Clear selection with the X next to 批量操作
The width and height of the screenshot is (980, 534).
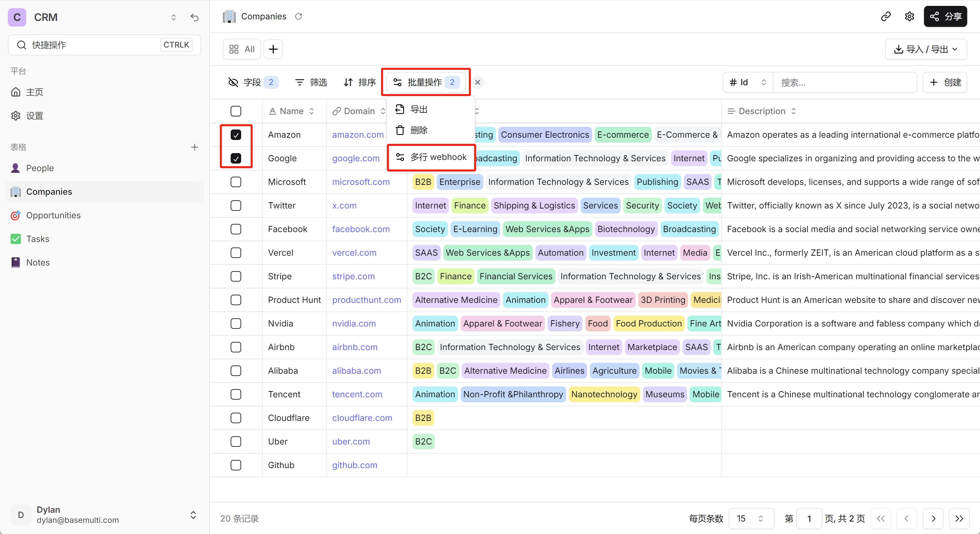pyautogui.click(x=478, y=82)
